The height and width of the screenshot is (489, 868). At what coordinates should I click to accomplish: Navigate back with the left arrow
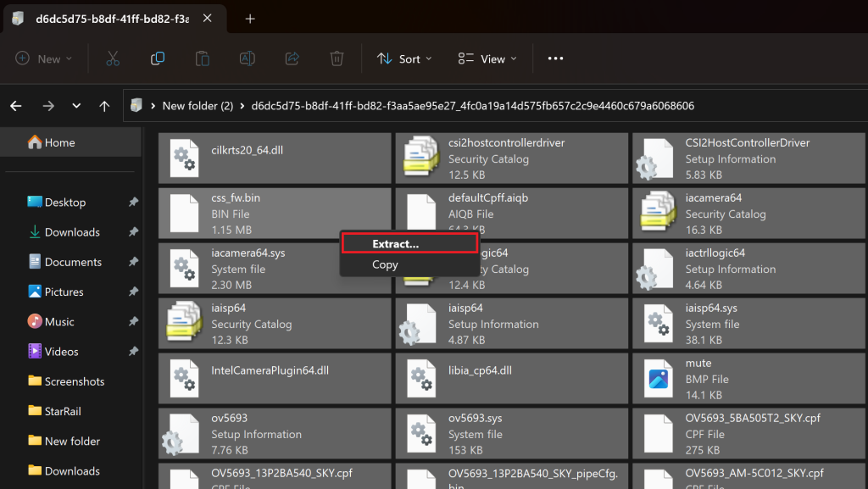(x=16, y=106)
